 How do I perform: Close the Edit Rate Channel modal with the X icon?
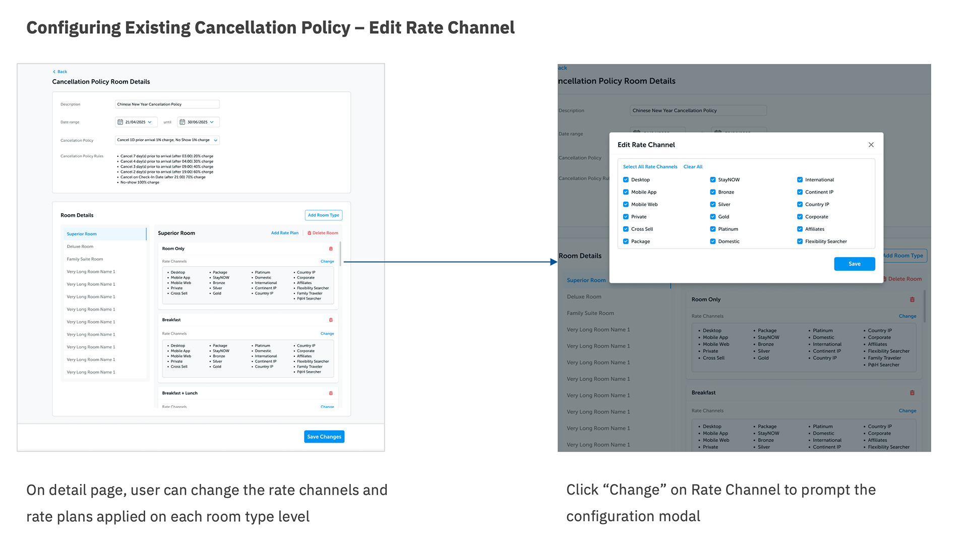(x=871, y=145)
